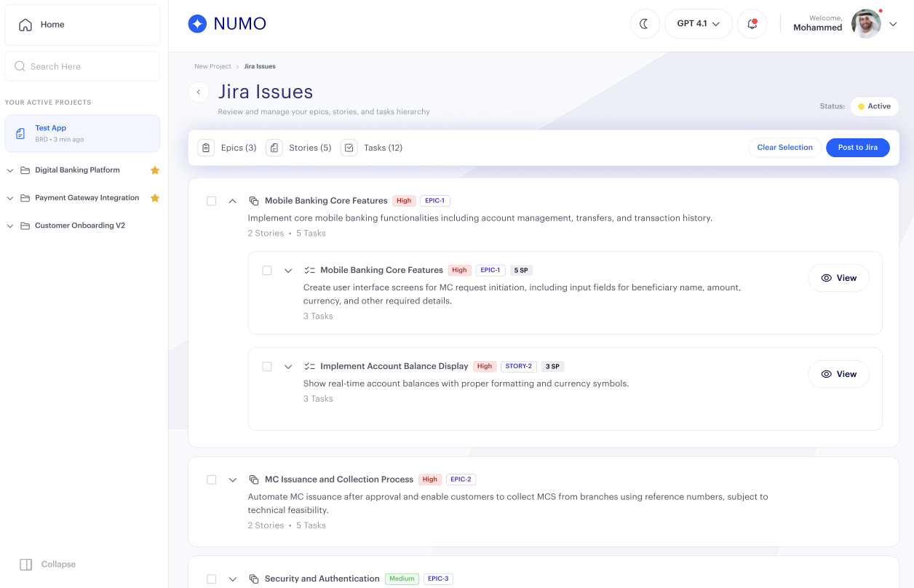This screenshot has width=914, height=588.
Task: Click the Stories document icon
Action: [274, 148]
